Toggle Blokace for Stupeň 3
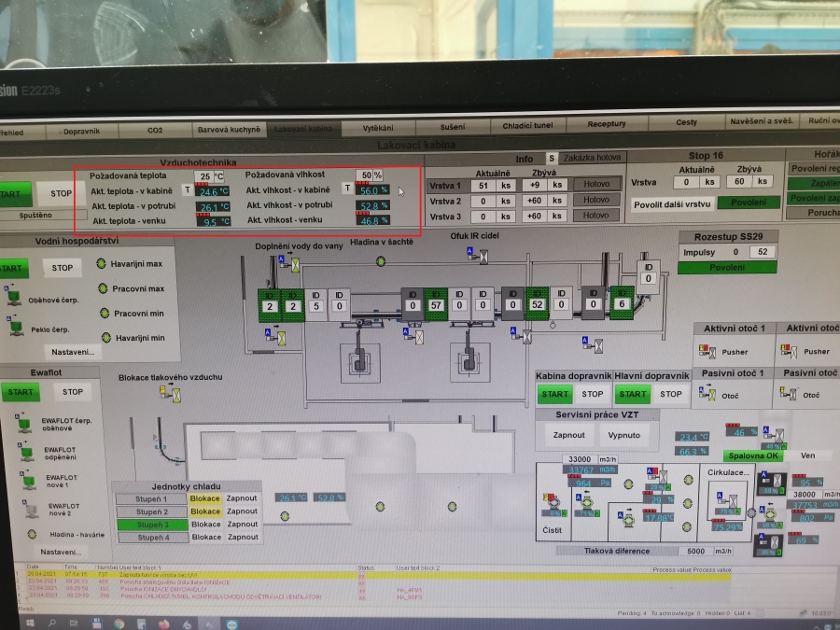 coord(205,524)
